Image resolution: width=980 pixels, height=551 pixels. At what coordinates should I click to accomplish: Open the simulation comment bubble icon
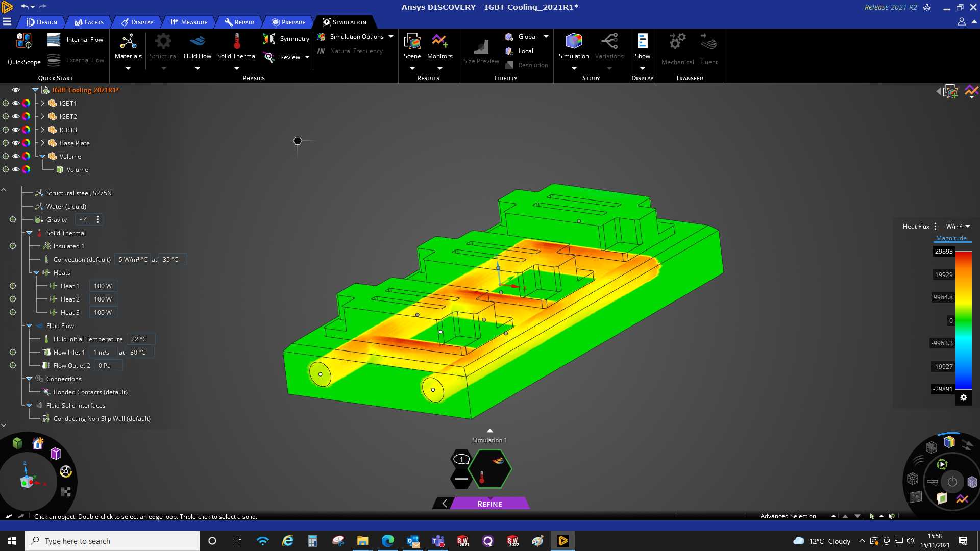[461, 459]
